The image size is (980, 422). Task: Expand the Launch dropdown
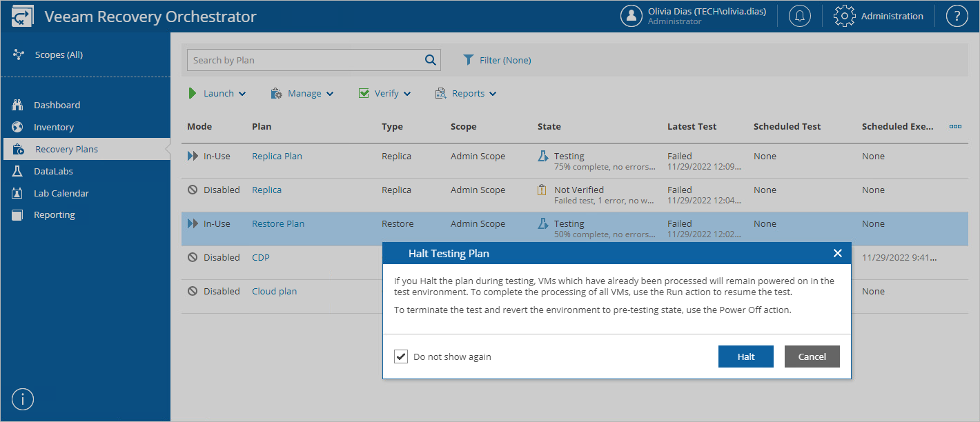click(x=217, y=94)
